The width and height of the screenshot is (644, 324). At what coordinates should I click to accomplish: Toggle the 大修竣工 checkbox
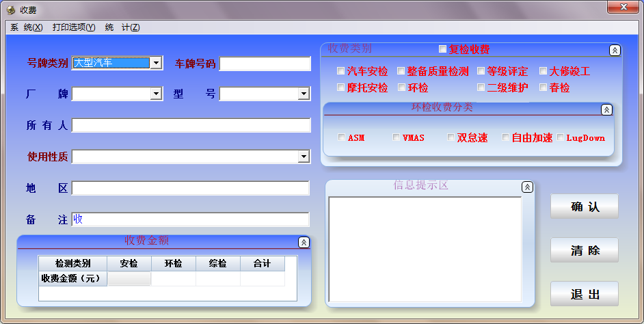click(544, 71)
